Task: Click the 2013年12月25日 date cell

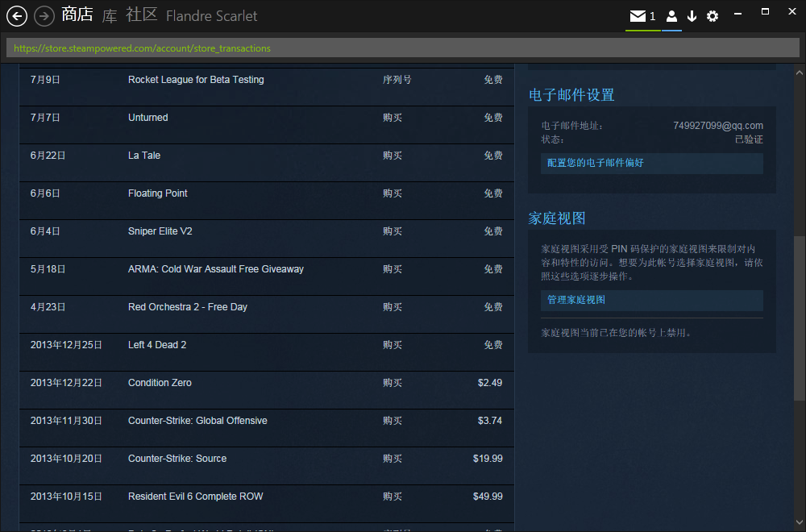Action: pos(66,345)
